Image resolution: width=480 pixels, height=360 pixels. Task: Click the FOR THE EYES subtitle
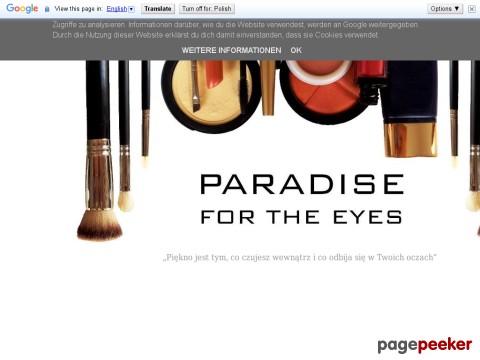302,217
